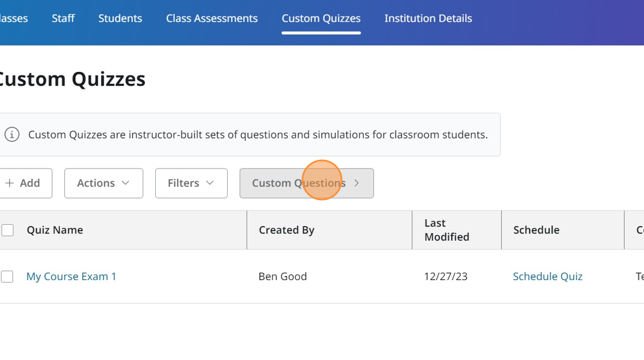Click the Schedule column header
The width and height of the screenshot is (644, 360).
(536, 230)
